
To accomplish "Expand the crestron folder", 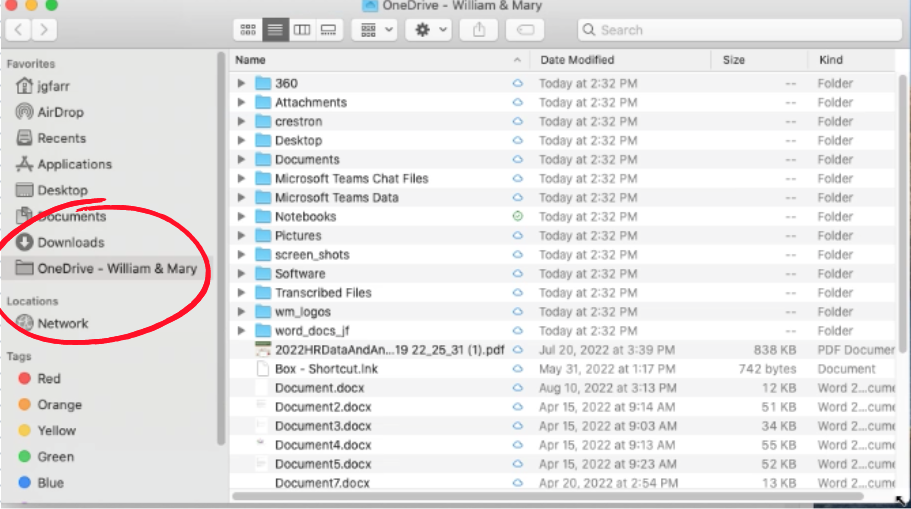I will point(241,121).
